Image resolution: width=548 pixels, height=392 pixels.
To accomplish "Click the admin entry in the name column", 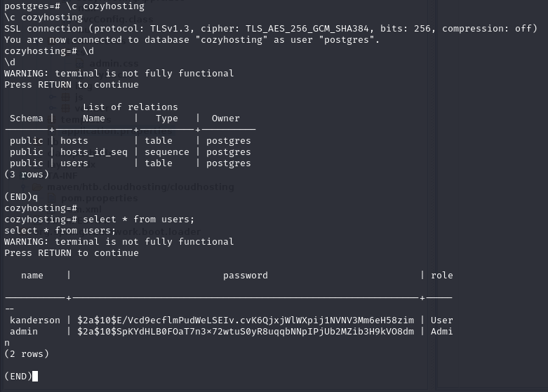I will (x=24, y=331).
